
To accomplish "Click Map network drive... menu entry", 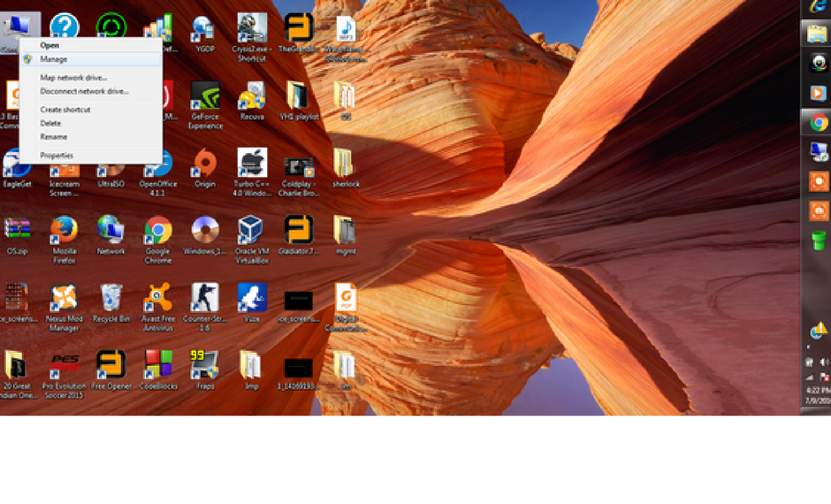I will [x=73, y=78].
